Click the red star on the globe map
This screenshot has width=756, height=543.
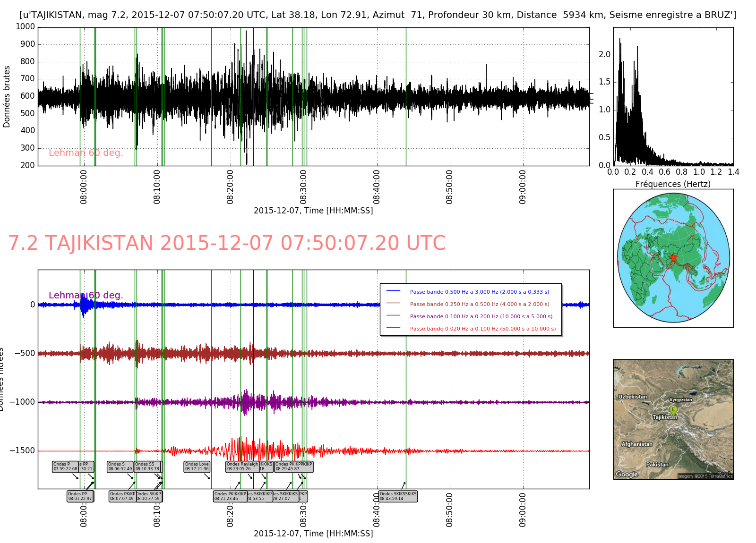click(673, 258)
